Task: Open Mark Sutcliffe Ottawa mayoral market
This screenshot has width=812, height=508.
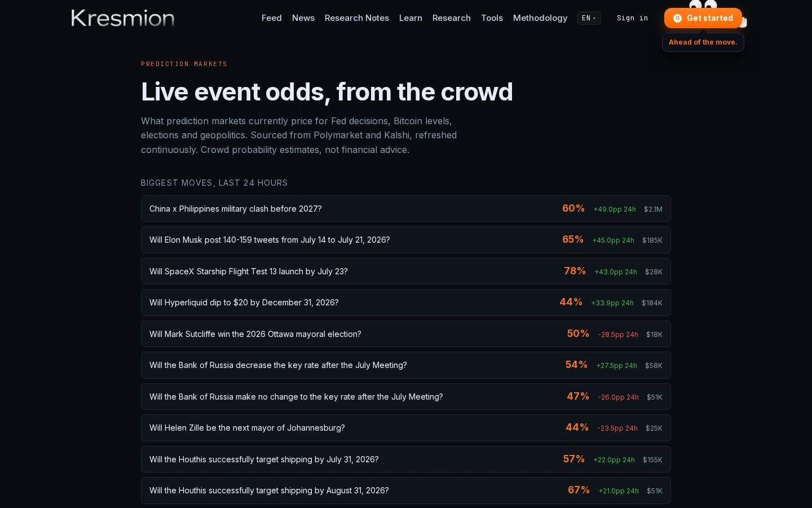Action: tap(406, 334)
